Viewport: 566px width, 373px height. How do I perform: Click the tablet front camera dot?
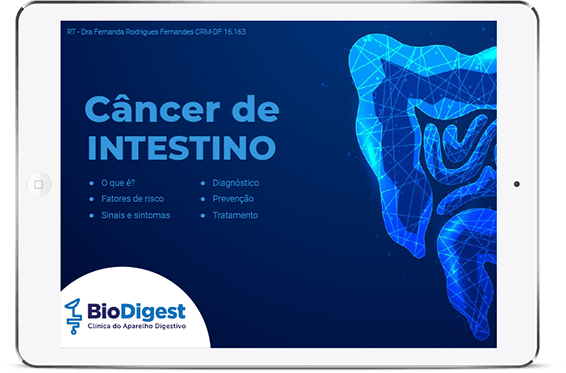pyautogui.click(x=517, y=184)
